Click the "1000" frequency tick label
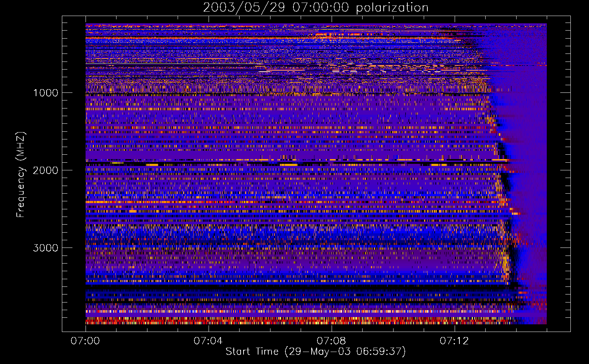 46,93
